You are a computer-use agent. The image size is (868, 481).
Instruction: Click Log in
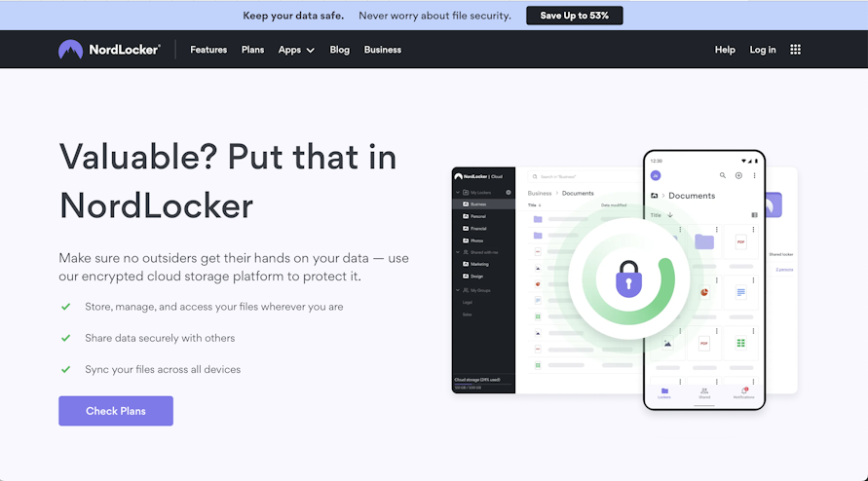(762, 50)
